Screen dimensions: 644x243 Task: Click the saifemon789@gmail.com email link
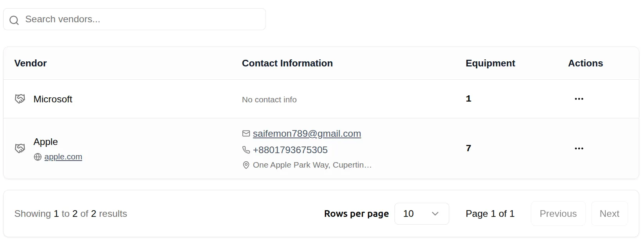pyautogui.click(x=307, y=134)
